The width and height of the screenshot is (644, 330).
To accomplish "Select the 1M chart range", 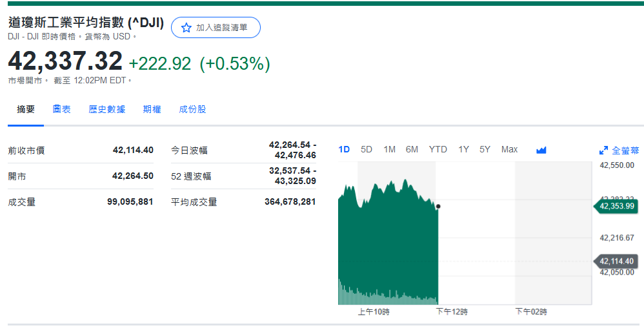I will click(x=389, y=150).
